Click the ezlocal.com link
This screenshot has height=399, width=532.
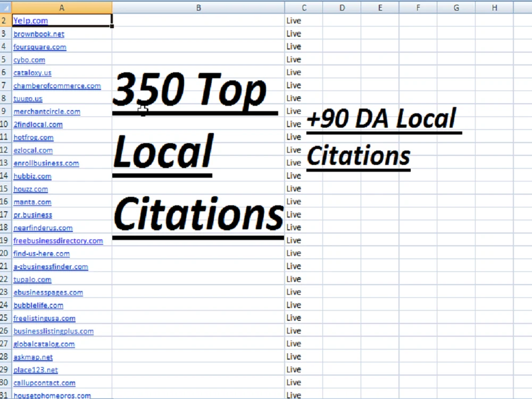click(33, 151)
